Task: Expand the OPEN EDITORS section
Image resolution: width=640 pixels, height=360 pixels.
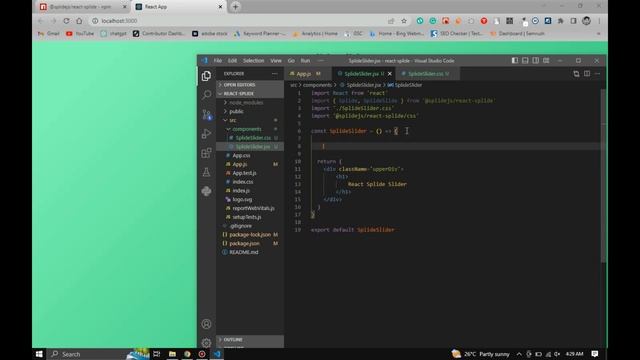Action: 250,85
